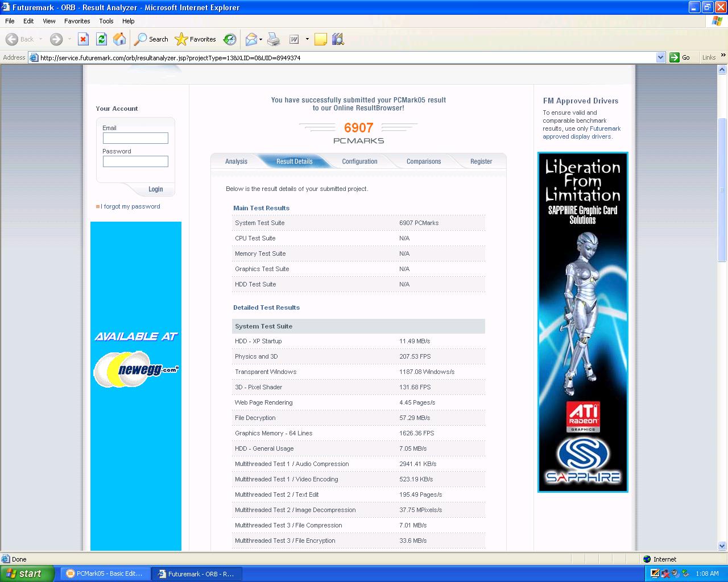Viewport: 728px width, 582px height.
Task: Open the Help menu
Action: pyautogui.click(x=129, y=21)
